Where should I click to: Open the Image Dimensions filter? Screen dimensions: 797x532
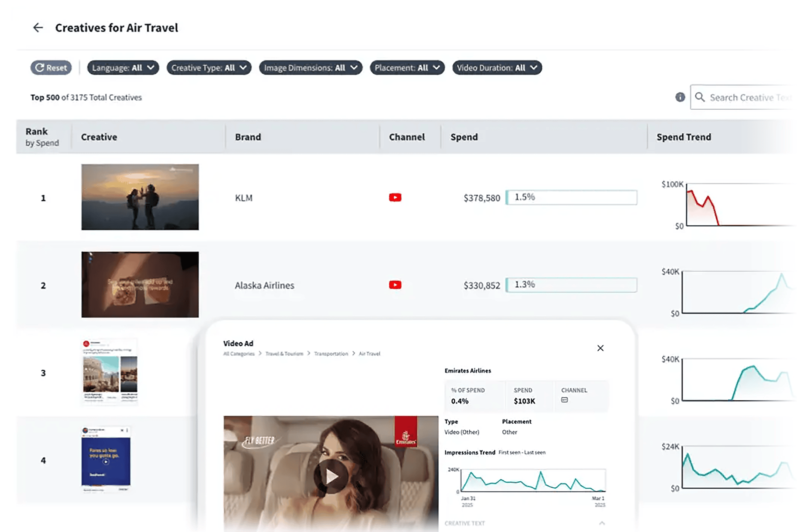[310, 68]
